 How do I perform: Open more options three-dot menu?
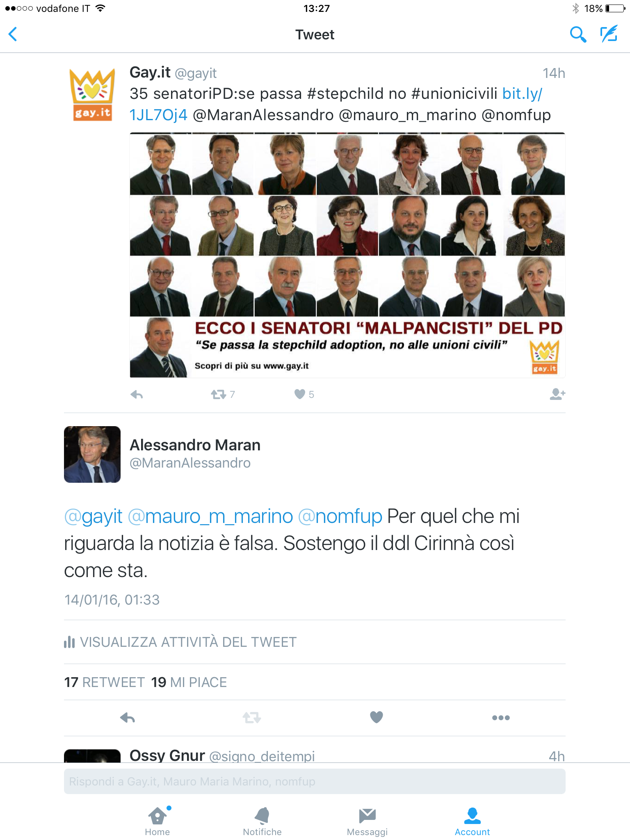[501, 718]
